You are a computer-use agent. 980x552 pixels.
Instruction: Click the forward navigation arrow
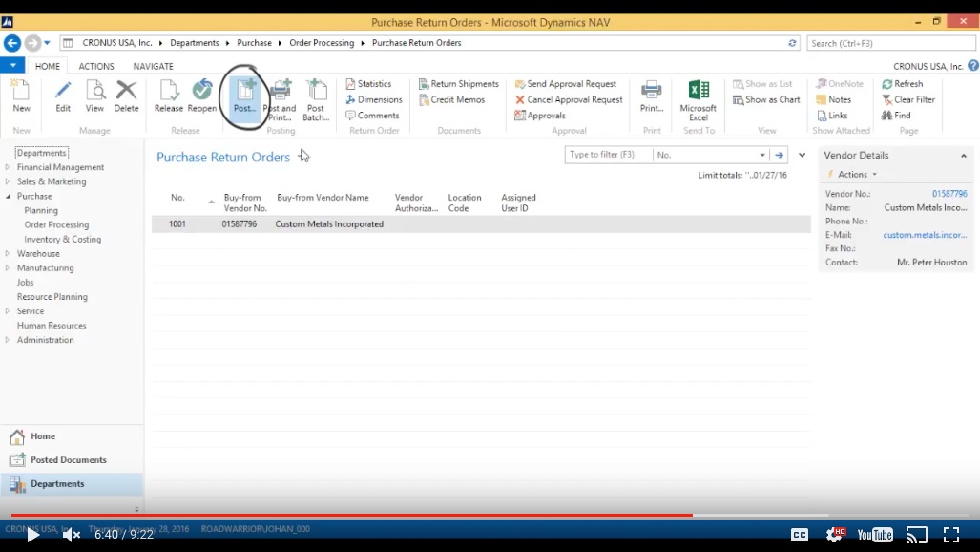(32, 43)
